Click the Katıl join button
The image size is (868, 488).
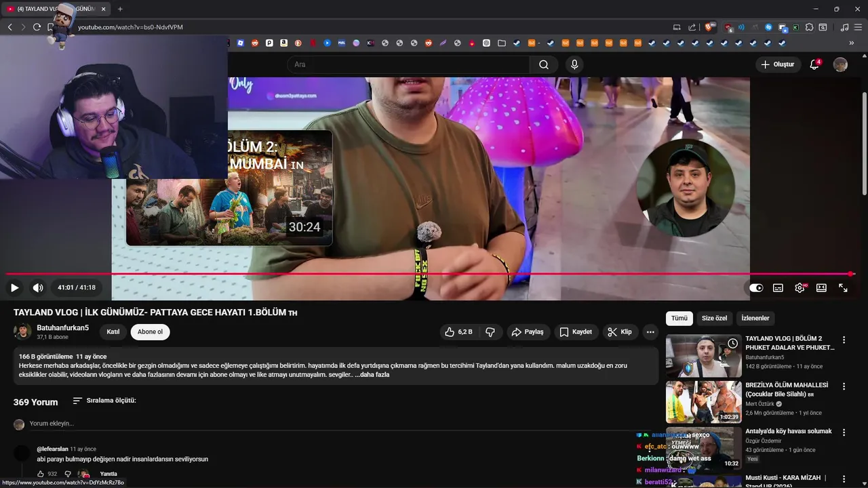[113, 332]
